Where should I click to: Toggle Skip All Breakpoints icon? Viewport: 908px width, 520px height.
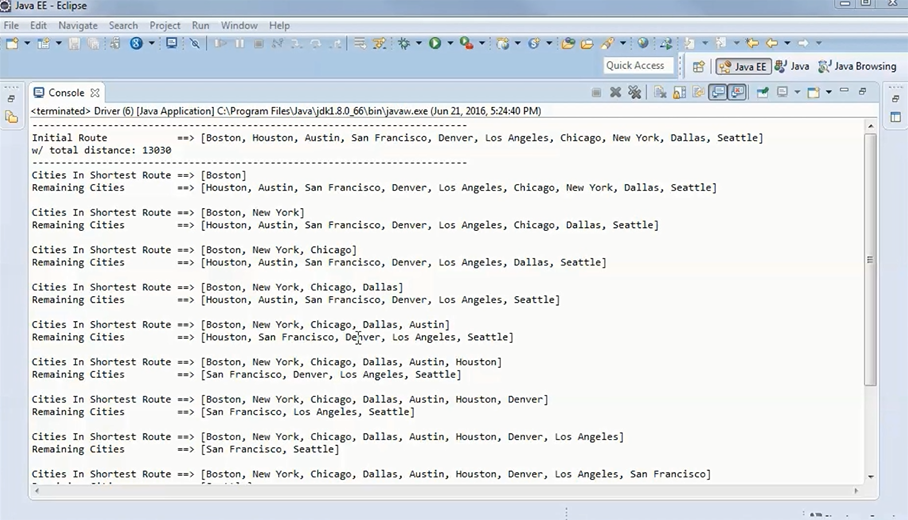pyautogui.click(x=195, y=43)
